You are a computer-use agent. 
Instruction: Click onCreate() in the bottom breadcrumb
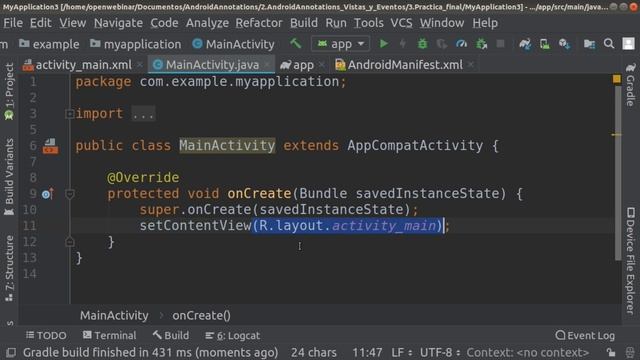tap(201, 316)
